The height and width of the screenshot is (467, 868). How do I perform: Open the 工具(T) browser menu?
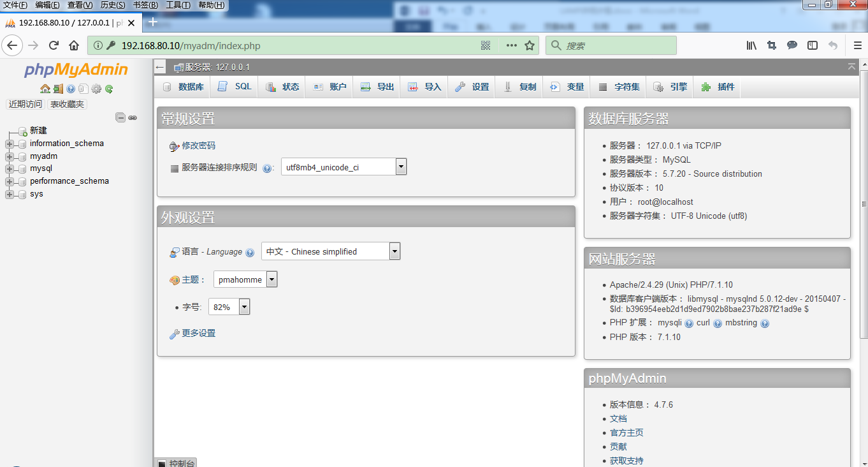[x=178, y=5]
